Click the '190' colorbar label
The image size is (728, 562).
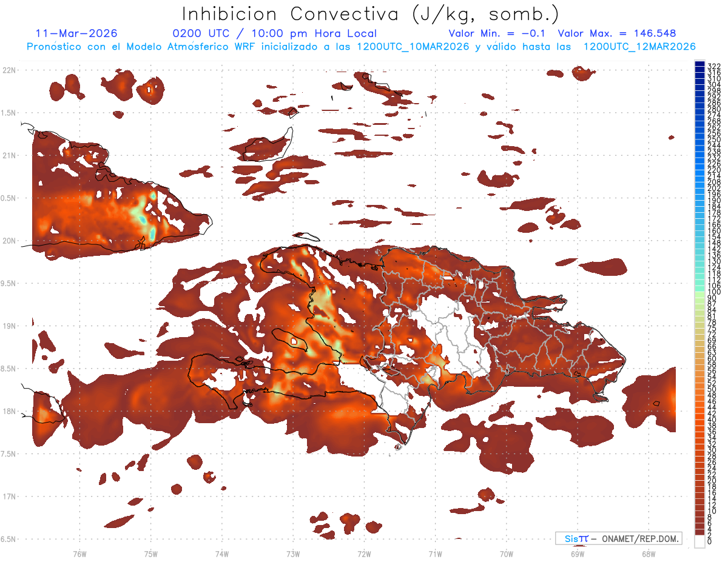(x=713, y=201)
